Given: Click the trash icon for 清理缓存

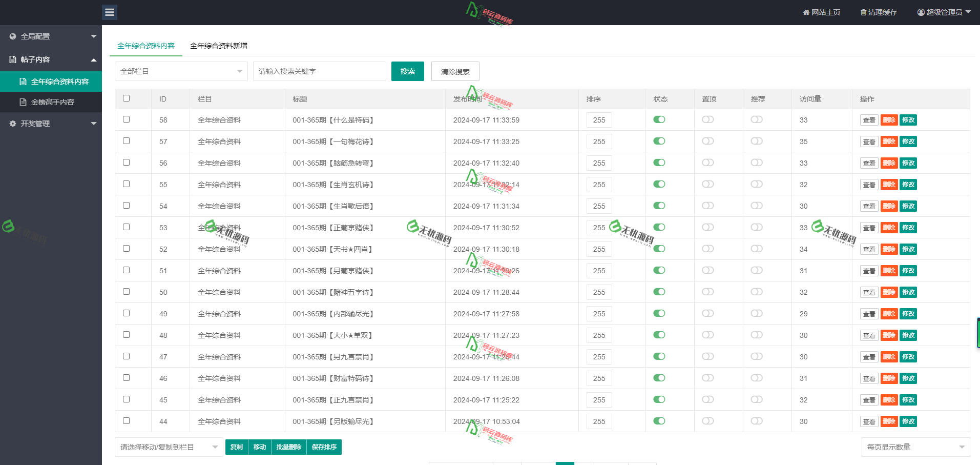Looking at the screenshot, I should (863, 12).
